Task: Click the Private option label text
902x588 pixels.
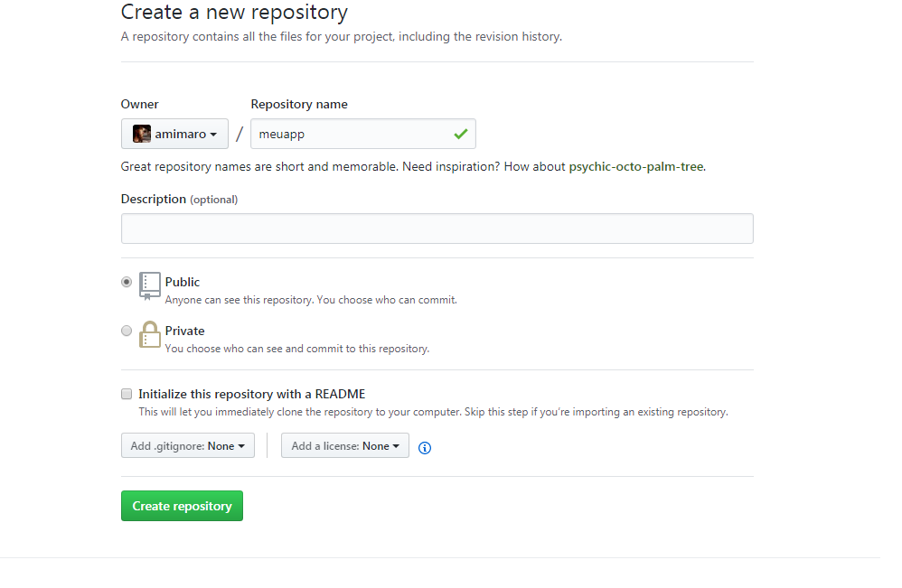Action: [x=185, y=331]
